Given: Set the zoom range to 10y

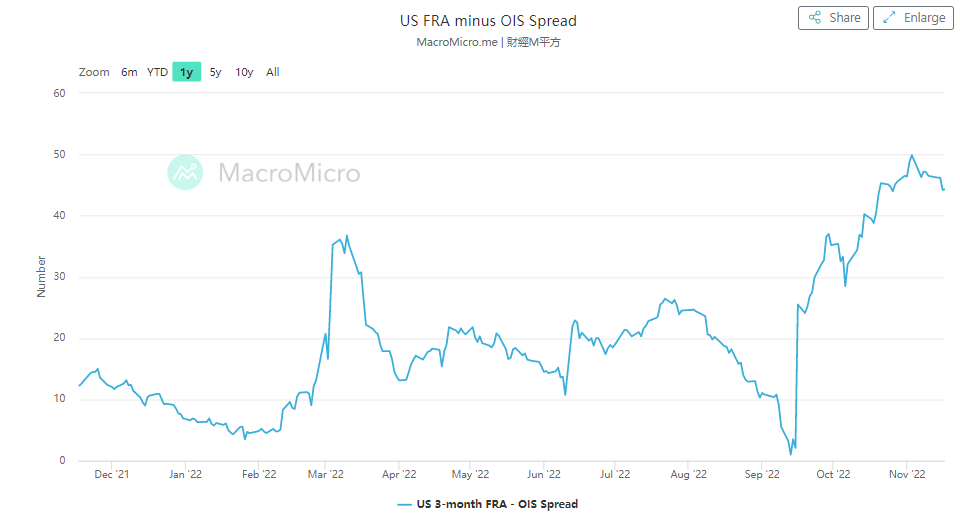Looking at the screenshot, I should (x=244, y=72).
